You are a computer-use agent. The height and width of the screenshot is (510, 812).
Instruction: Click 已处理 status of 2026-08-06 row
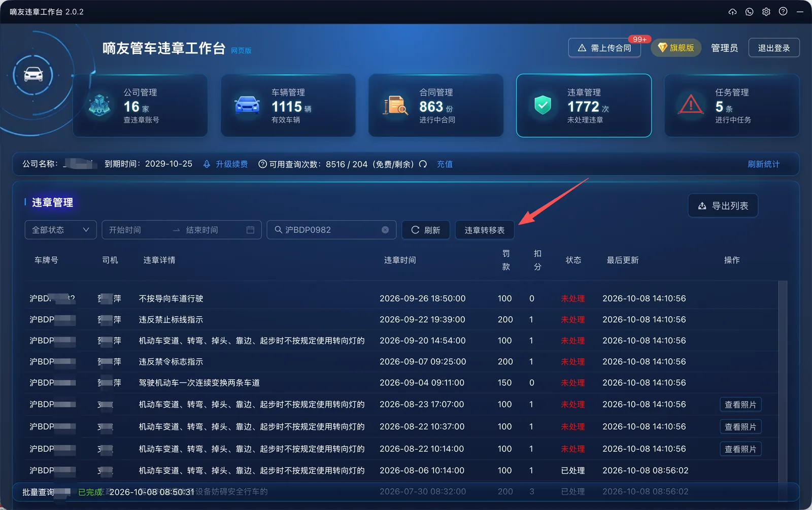pyautogui.click(x=572, y=470)
